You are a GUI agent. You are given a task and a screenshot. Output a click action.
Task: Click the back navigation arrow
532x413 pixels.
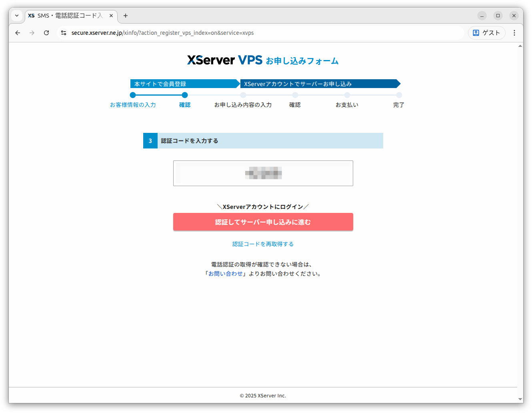tap(17, 33)
